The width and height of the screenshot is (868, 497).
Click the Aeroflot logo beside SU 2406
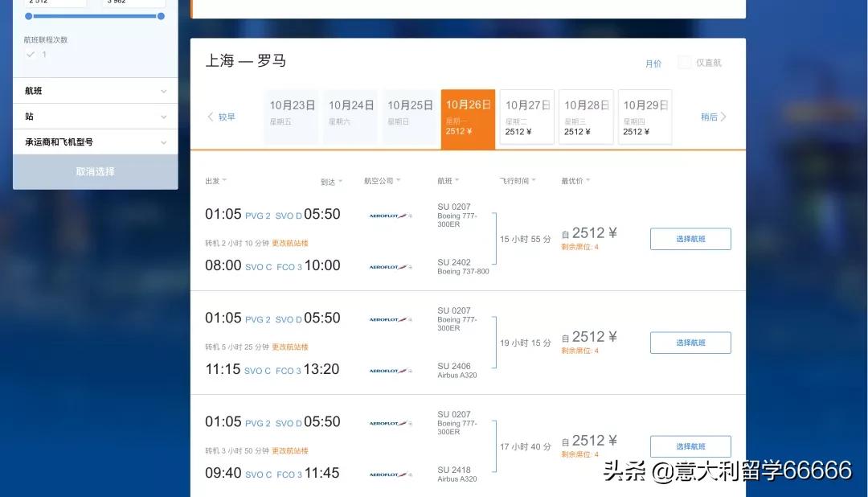tap(390, 370)
